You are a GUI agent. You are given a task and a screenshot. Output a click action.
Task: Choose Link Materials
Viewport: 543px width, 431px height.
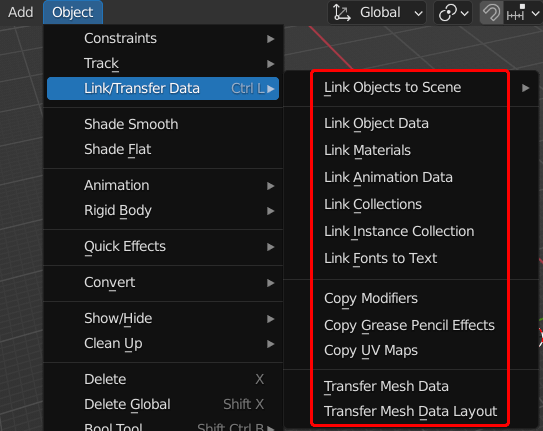pyautogui.click(x=367, y=151)
